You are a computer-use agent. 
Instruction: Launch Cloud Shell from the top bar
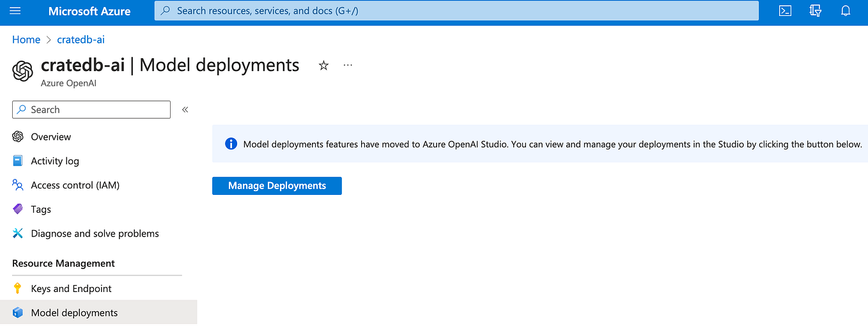point(786,11)
